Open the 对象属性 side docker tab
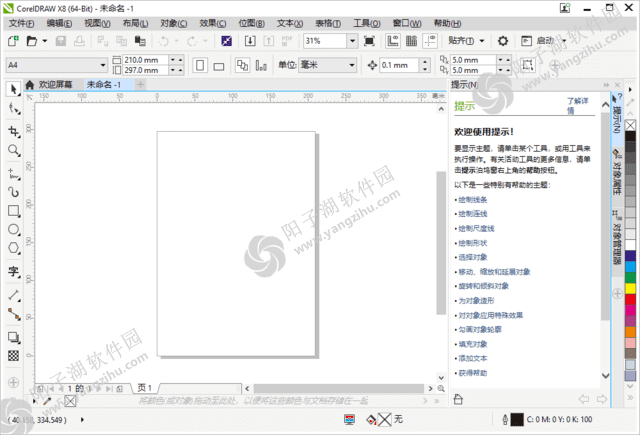The height and width of the screenshot is (435, 640). [617, 173]
